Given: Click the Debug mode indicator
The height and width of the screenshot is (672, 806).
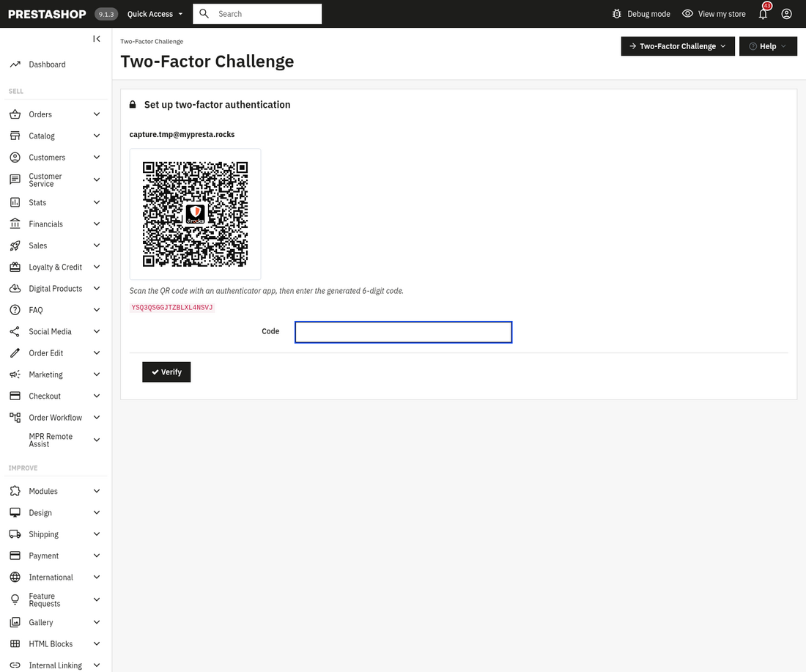Looking at the screenshot, I should point(641,14).
